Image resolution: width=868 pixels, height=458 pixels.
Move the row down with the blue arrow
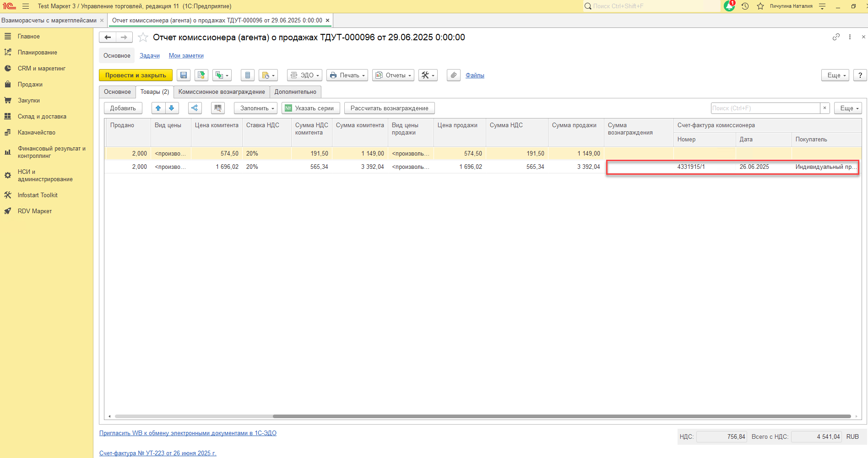[x=172, y=108]
